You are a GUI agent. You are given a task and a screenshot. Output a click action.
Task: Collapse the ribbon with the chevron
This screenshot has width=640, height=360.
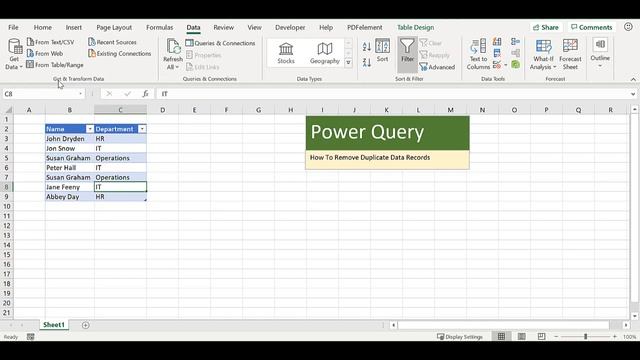click(x=633, y=79)
